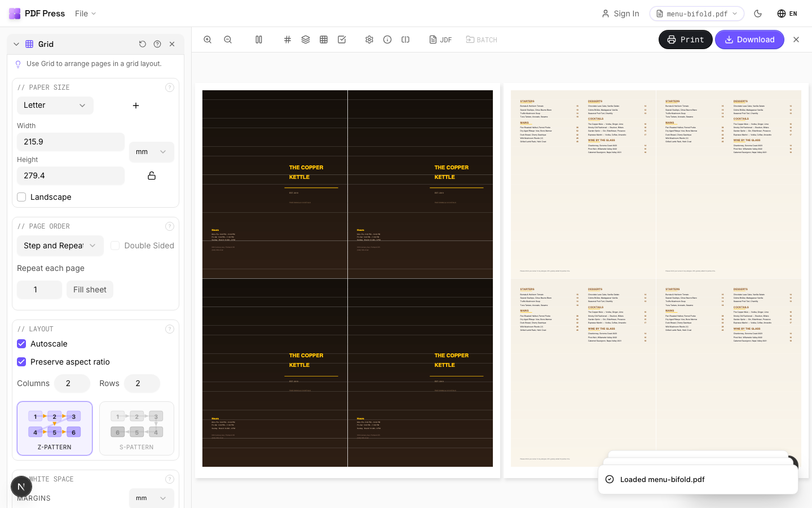The height and width of the screenshot is (508, 812).
Task: Select the Z-Pattern layout option
Action: click(55, 428)
